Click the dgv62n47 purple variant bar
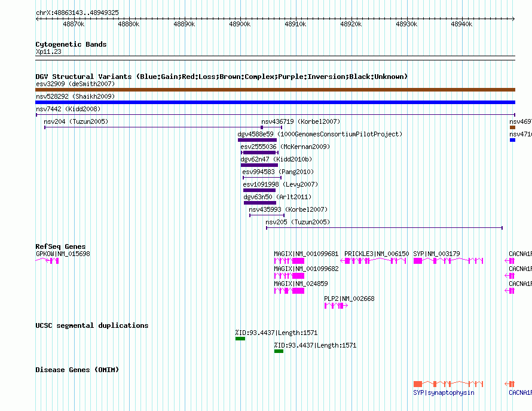The image size is (532, 411). click(x=259, y=165)
